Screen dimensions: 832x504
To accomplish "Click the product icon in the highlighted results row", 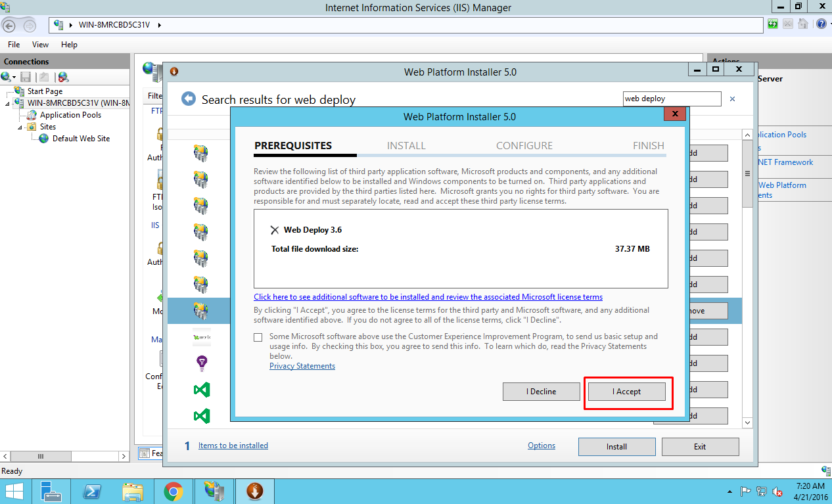I will click(x=201, y=310).
